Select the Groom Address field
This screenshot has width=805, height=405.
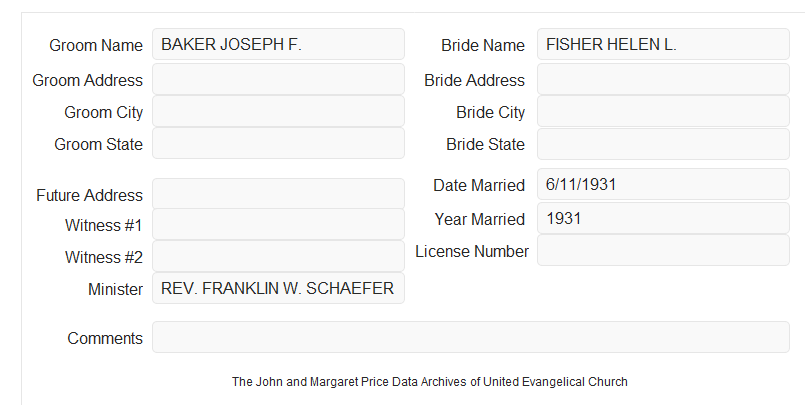pos(278,79)
